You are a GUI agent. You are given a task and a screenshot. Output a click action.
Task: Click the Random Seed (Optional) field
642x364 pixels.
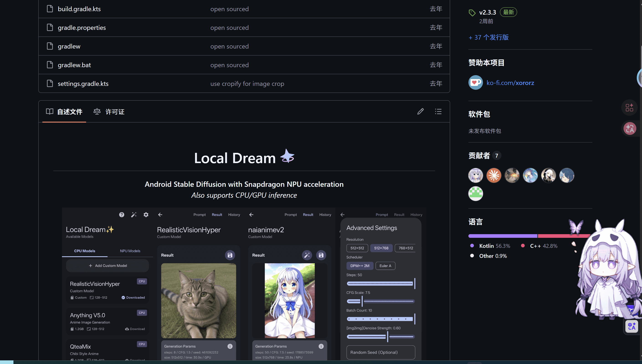[x=381, y=352]
